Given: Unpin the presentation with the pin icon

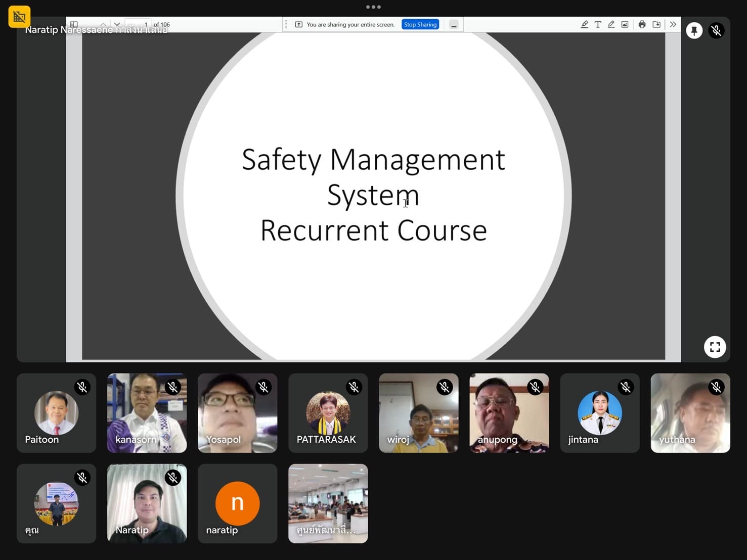Looking at the screenshot, I should [694, 31].
